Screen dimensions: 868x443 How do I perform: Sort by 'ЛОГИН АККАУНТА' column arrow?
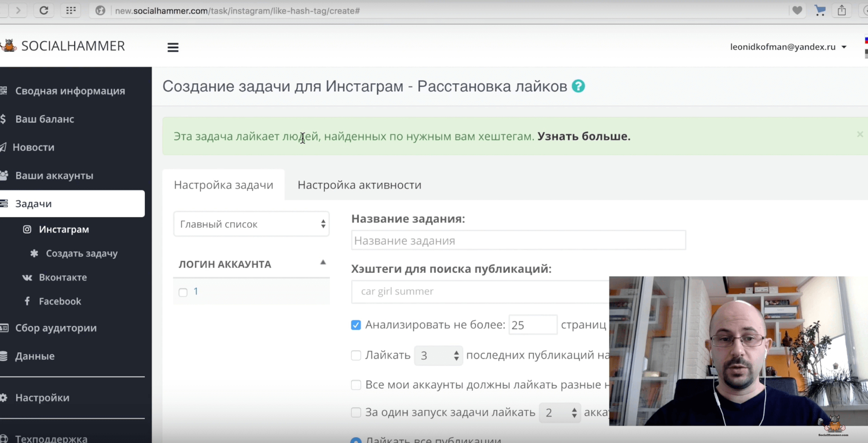[x=323, y=263]
